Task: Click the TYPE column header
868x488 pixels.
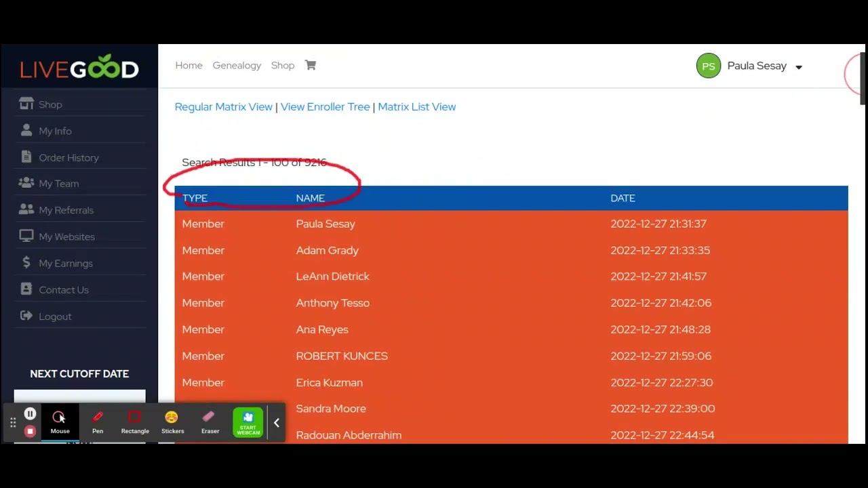Action: [195, 198]
